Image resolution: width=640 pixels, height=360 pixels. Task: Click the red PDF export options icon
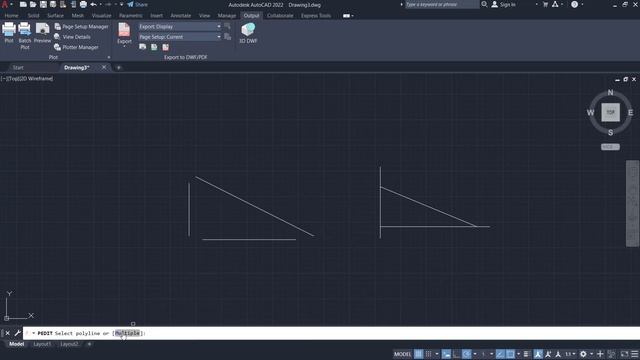[x=165, y=47]
